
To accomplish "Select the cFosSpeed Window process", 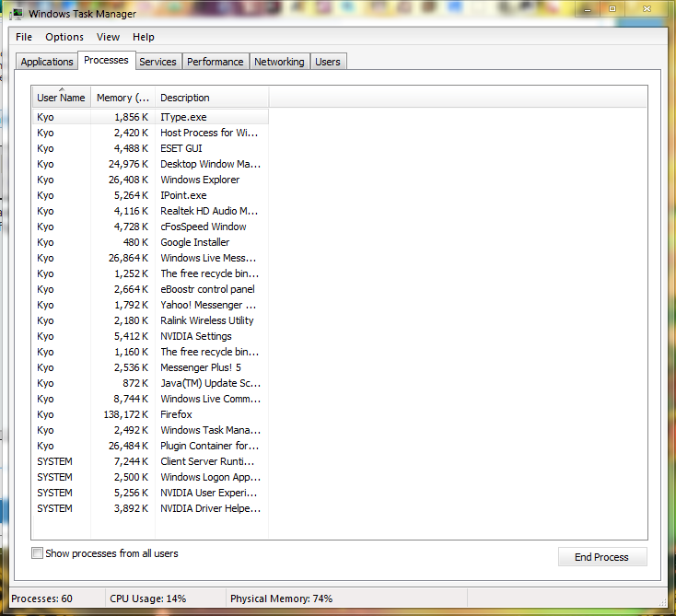I will [150, 227].
